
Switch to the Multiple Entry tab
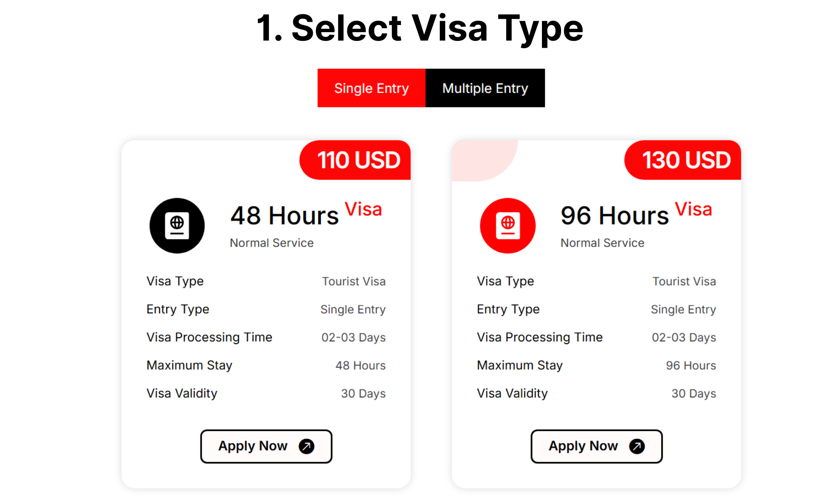(x=485, y=88)
